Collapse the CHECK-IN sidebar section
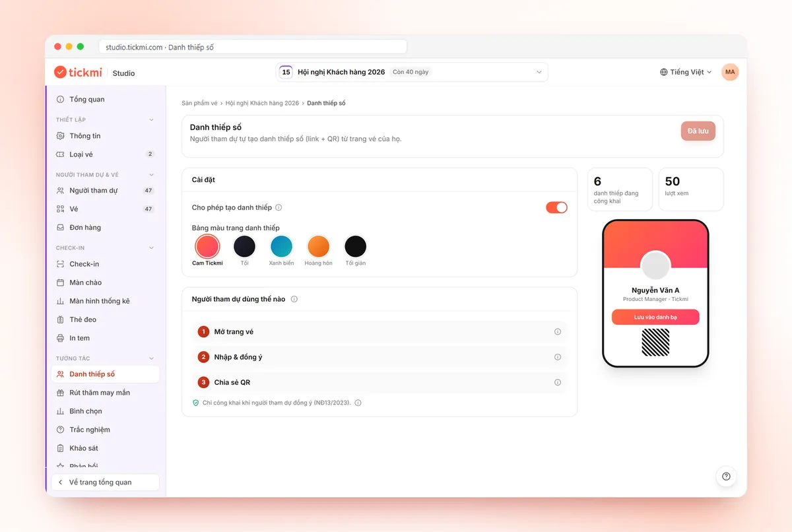792x532 pixels. (x=151, y=248)
